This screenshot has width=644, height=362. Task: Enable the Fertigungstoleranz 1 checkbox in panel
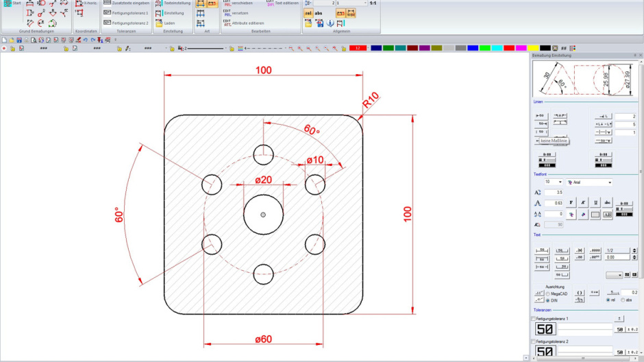(534, 319)
